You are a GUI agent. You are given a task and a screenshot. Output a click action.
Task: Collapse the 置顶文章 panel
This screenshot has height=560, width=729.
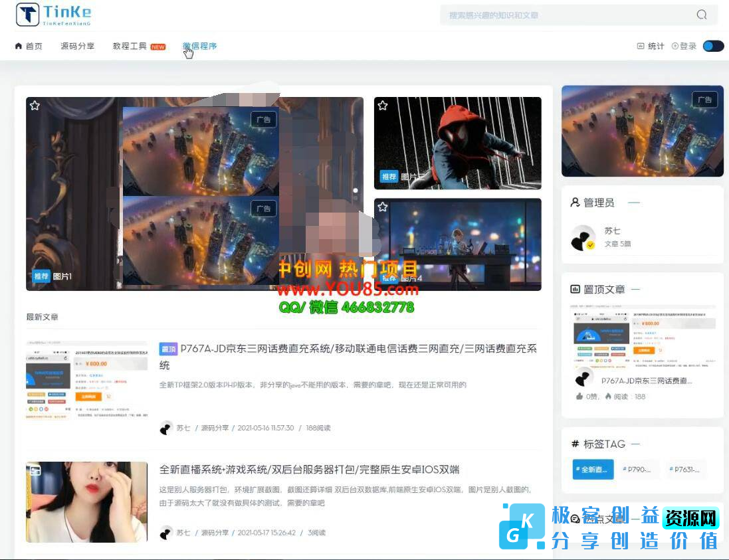pos(633,289)
